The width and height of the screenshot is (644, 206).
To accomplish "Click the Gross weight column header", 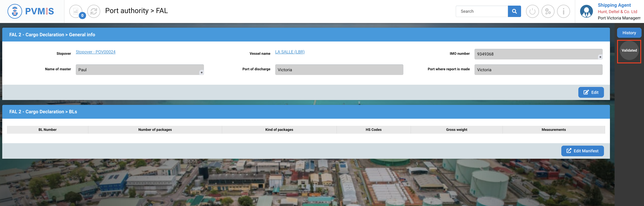I will click(x=457, y=130).
